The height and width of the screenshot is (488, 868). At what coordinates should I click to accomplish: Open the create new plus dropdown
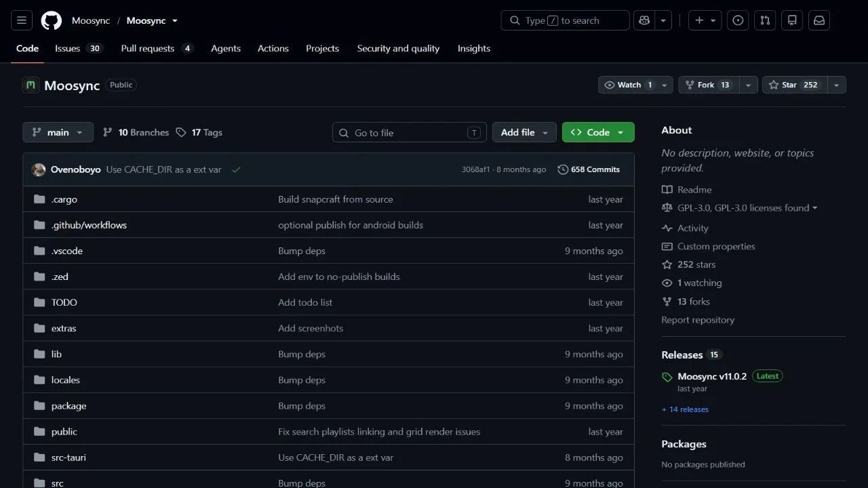705,20
